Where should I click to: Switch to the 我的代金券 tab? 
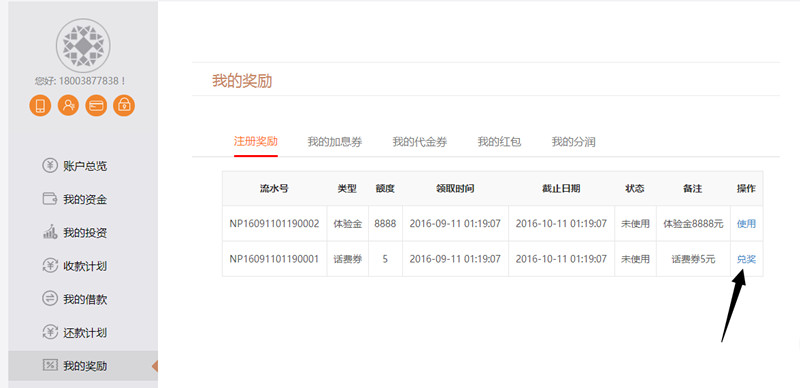click(419, 142)
